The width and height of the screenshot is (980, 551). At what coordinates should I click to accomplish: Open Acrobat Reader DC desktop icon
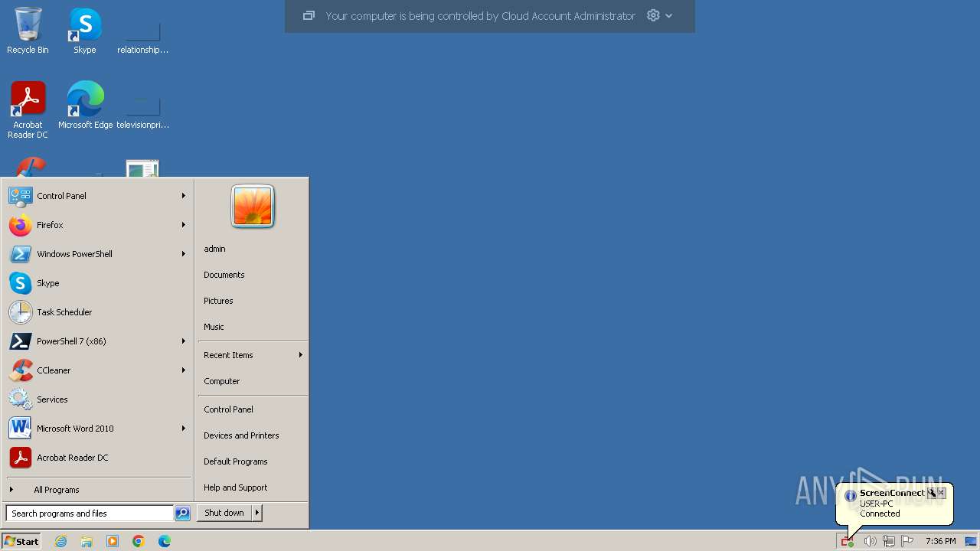28,110
